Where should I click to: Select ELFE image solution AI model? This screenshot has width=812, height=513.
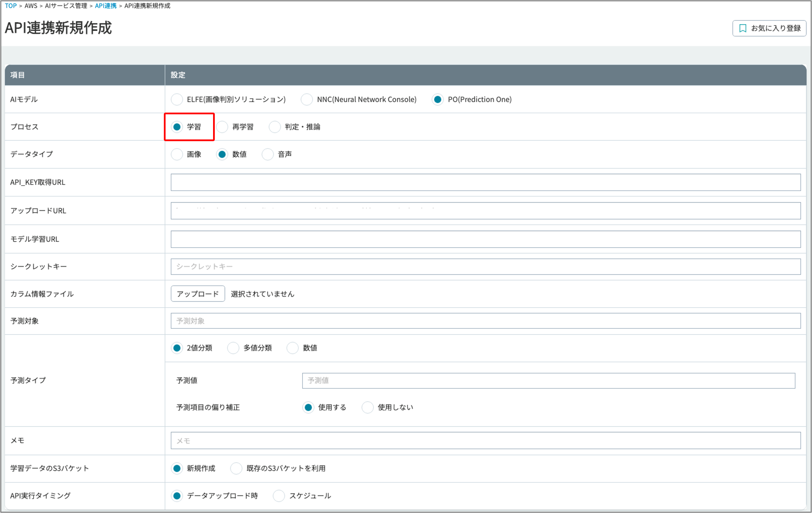177,100
